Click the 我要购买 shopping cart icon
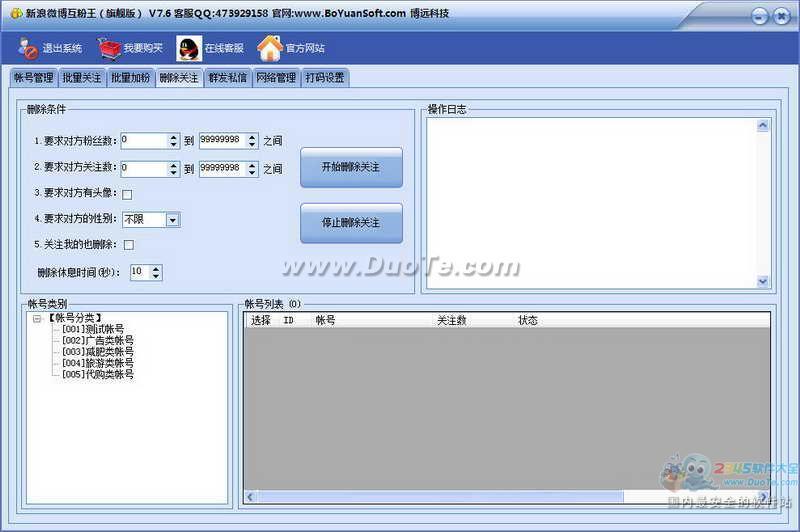800x532 pixels. [108, 48]
